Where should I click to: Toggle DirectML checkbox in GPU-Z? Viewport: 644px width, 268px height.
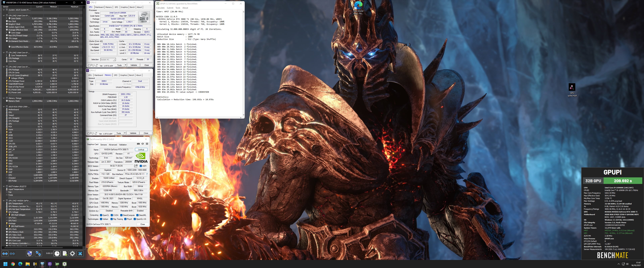[x=137, y=215]
